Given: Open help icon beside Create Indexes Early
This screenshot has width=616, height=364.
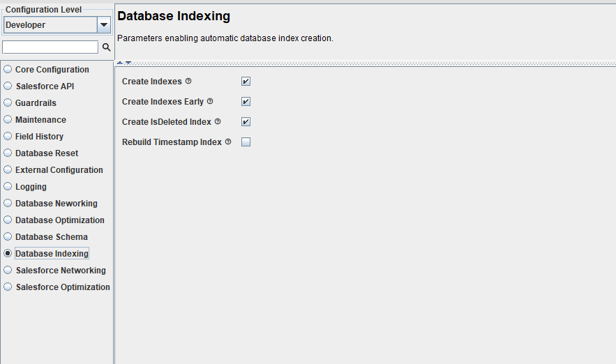Looking at the screenshot, I should tap(210, 101).
